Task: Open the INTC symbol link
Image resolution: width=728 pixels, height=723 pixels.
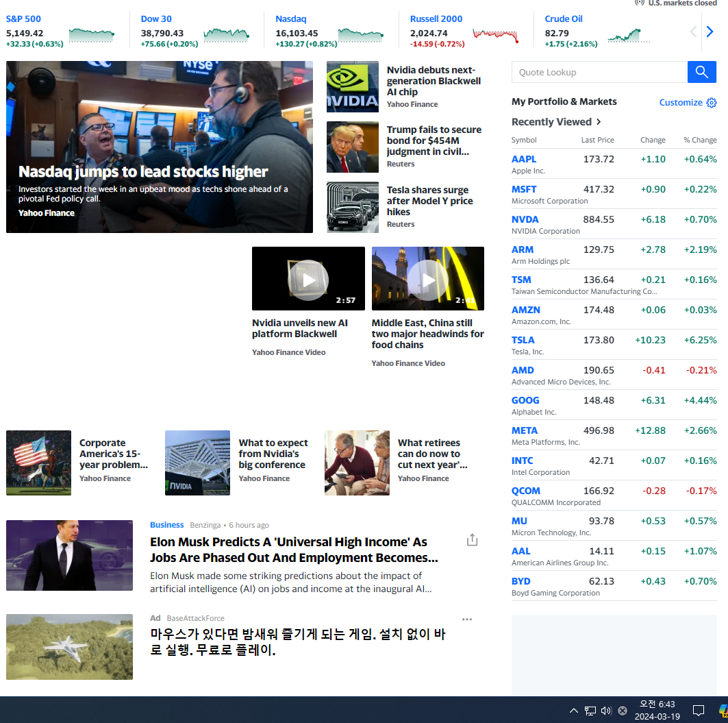Action: click(522, 461)
